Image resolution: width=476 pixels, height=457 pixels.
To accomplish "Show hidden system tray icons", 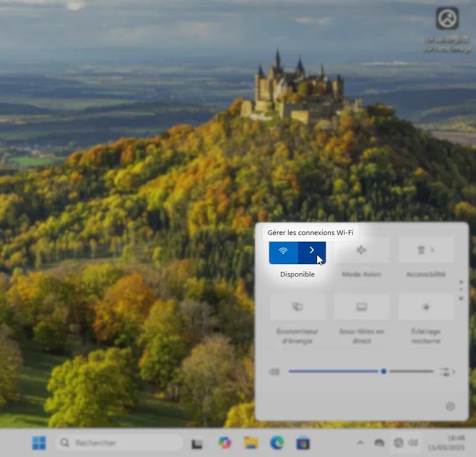I will point(360,443).
